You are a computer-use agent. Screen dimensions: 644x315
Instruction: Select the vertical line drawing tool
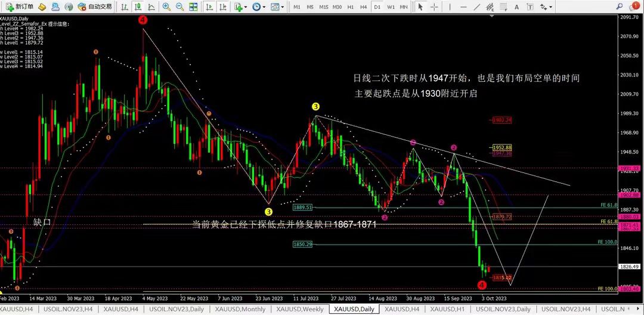coord(450,7)
